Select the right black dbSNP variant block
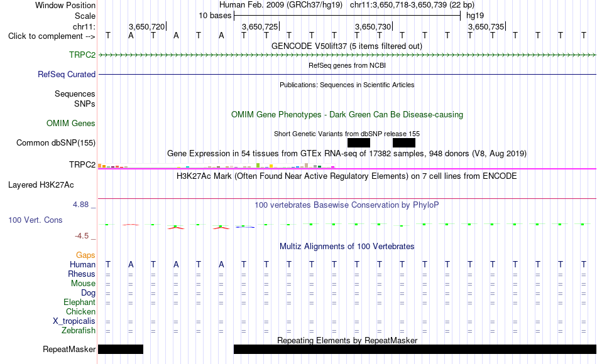The image size is (597, 364). coord(404,142)
